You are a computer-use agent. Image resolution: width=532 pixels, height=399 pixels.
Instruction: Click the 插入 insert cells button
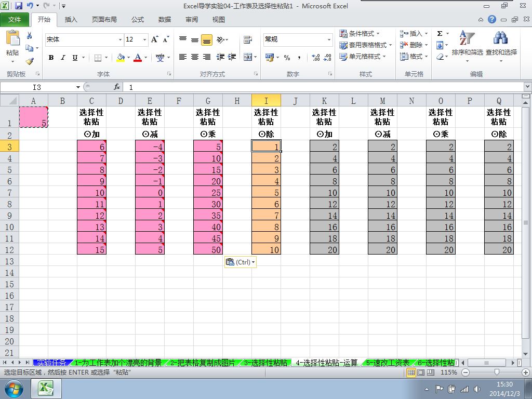(414, 34)
